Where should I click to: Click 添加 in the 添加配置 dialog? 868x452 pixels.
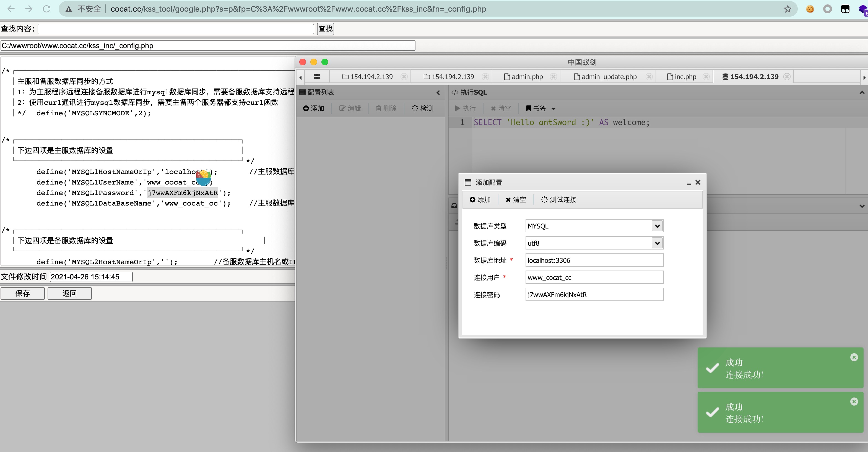(x=480, y=199)
